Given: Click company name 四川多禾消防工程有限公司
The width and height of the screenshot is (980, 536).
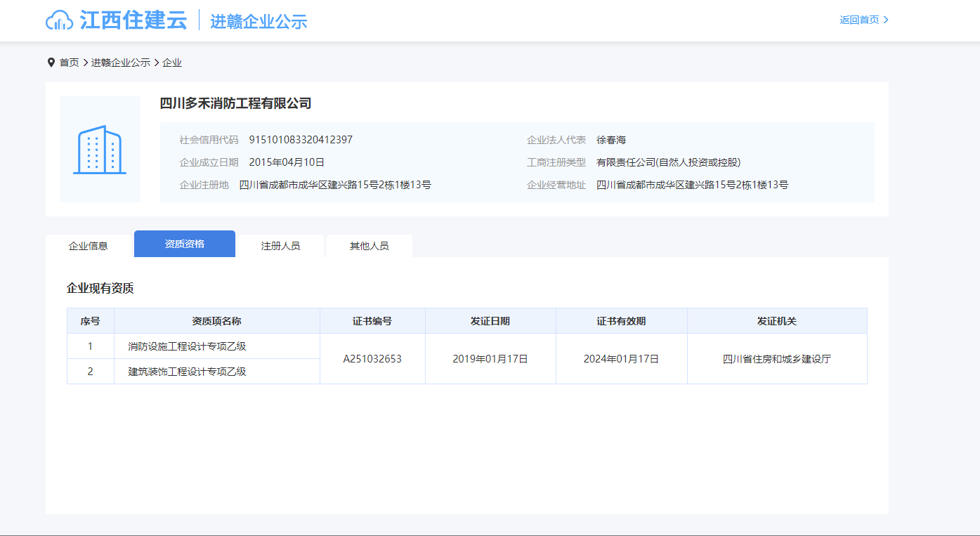Looking at the screenshot, I should pos(235,103).
